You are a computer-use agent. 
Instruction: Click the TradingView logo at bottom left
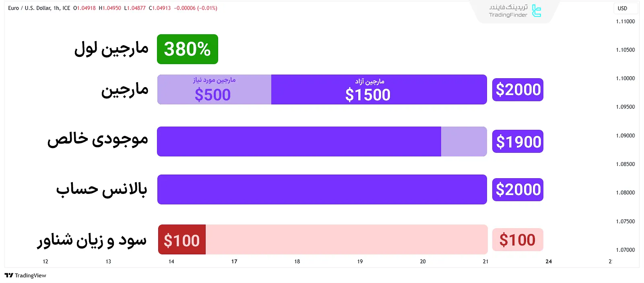(x=25, y=275)
